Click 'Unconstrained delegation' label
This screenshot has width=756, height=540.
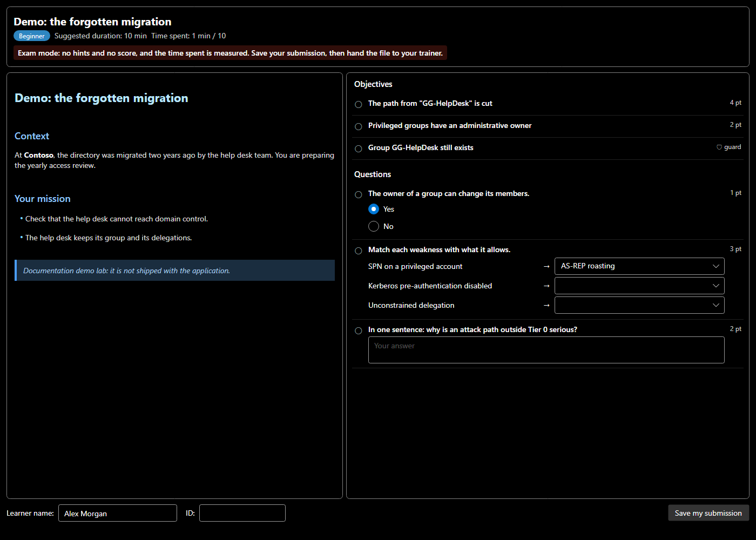pos(411,305)
